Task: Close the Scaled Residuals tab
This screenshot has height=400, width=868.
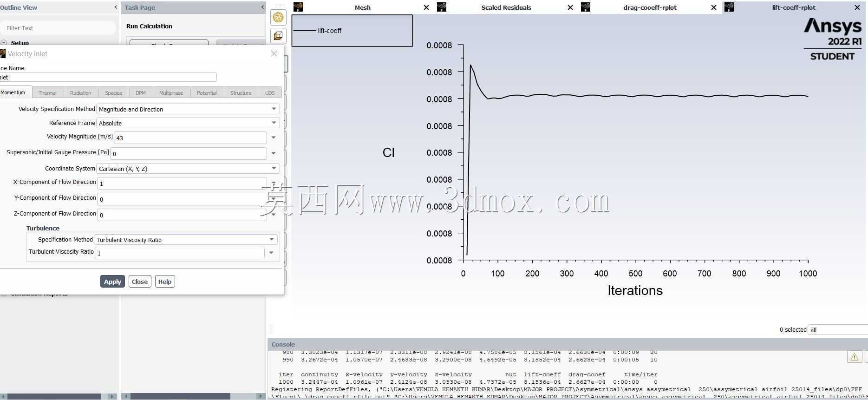Action: (x=570, y=7)
